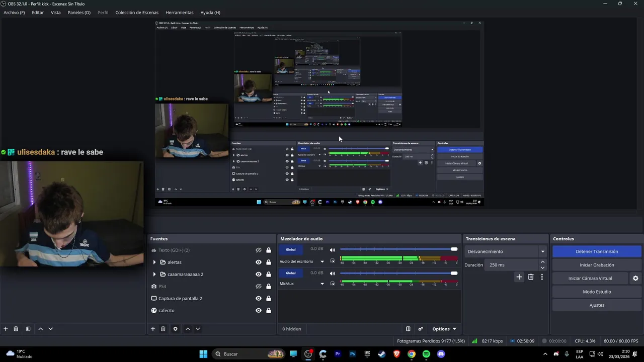Click the 250 ms duration field
The image size is (644, 362).
pyautogui.click(x=512, y=265)
